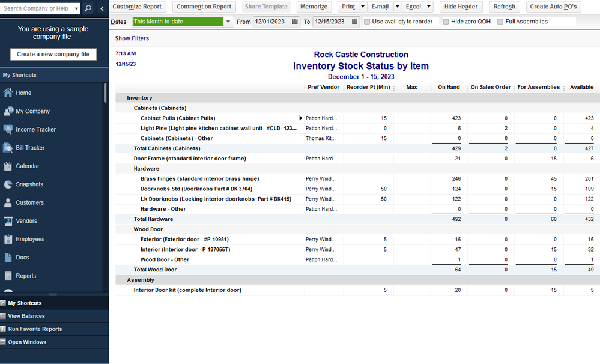The height and width of the screenshot is (364, 600).
Task: Click the panel resize grip above My Shortcuts
Action: point(53,294)
